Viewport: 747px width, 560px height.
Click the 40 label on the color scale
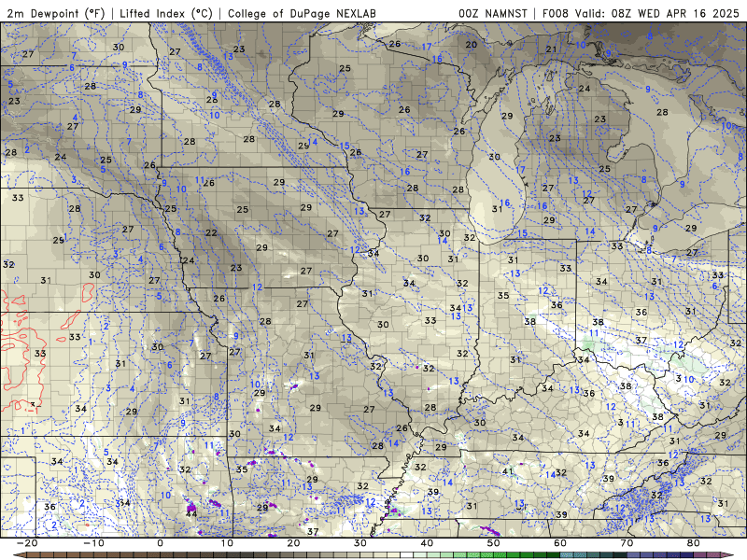point(427,543)
